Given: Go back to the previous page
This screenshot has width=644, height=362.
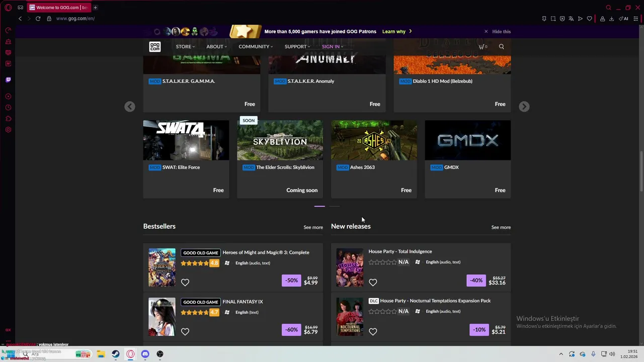Looking at the screenshot, I should pos(20,19).
